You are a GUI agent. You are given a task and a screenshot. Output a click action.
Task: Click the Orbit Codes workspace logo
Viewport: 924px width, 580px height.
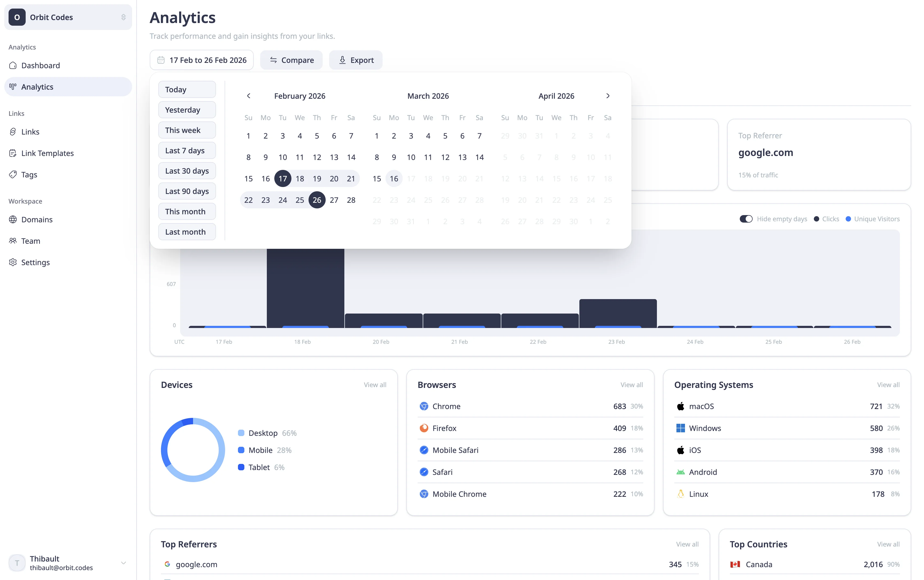[x=17, y=17]
